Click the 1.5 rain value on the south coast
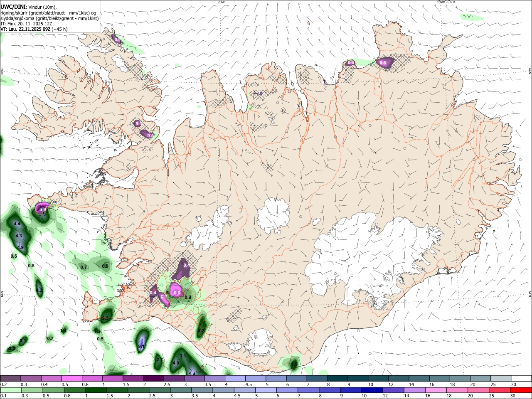This screenshot has height=399, width=532. tap(294, 365)
